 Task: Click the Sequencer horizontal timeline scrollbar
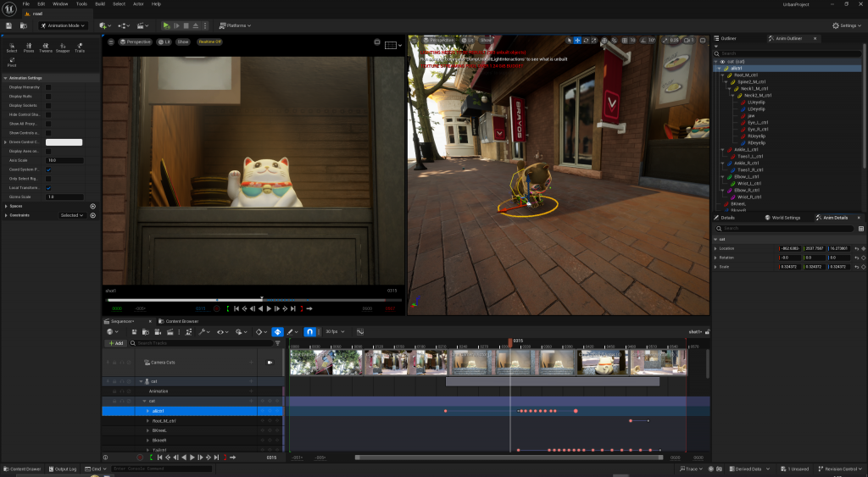[509, 458]
